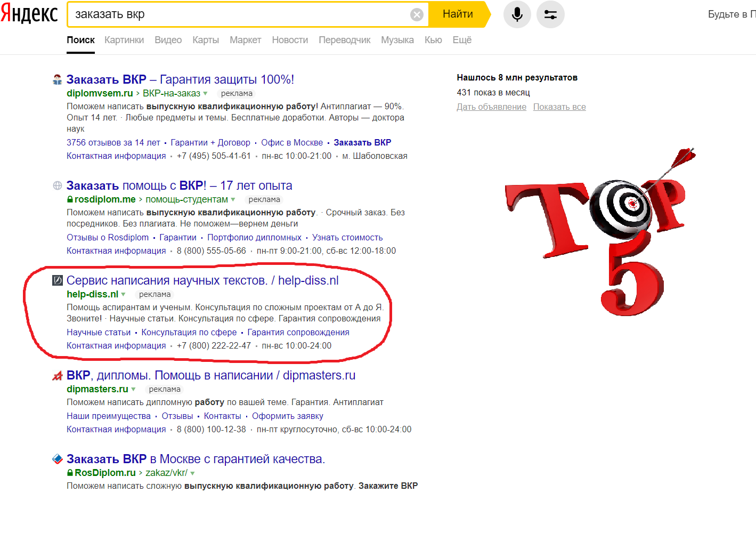This screenshot has width=756, height=533.
Task: Open result 'Заказать помощь с ВКР! – 17 лет опыта'
Action: pos(180,185)
